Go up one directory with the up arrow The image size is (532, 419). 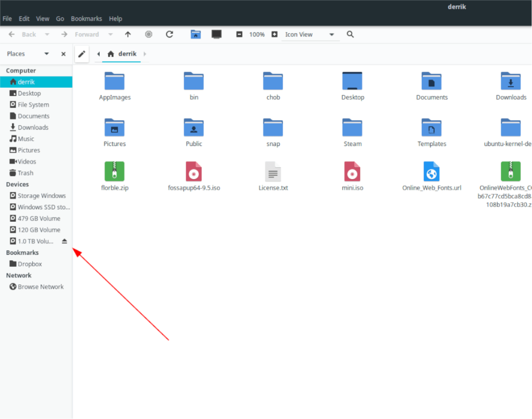pyautogui.click(x=128, y=34)
